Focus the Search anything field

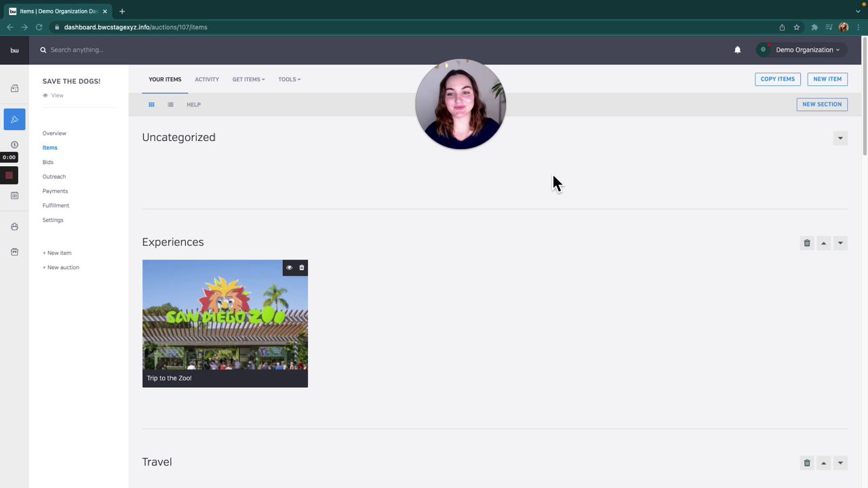pyautogui.click(x=77, y=49)
